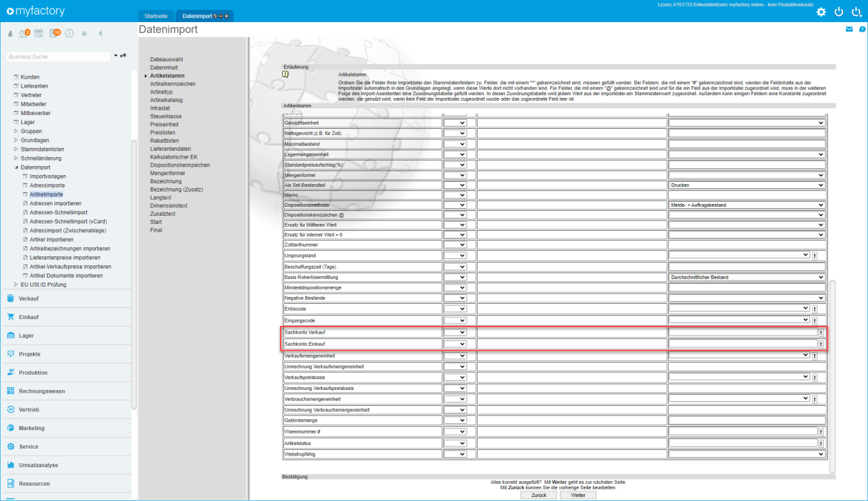Expand the Grundlagen tree node

16,140
